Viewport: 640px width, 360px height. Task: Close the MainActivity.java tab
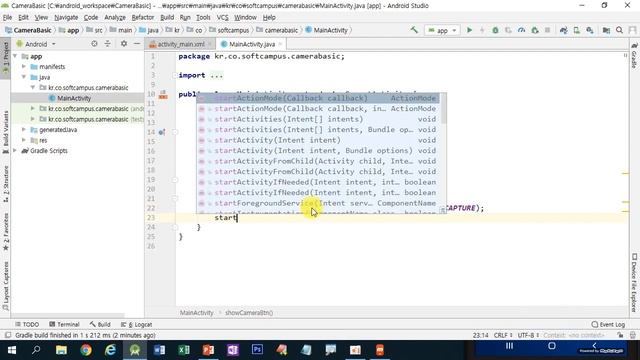(280, 44)
